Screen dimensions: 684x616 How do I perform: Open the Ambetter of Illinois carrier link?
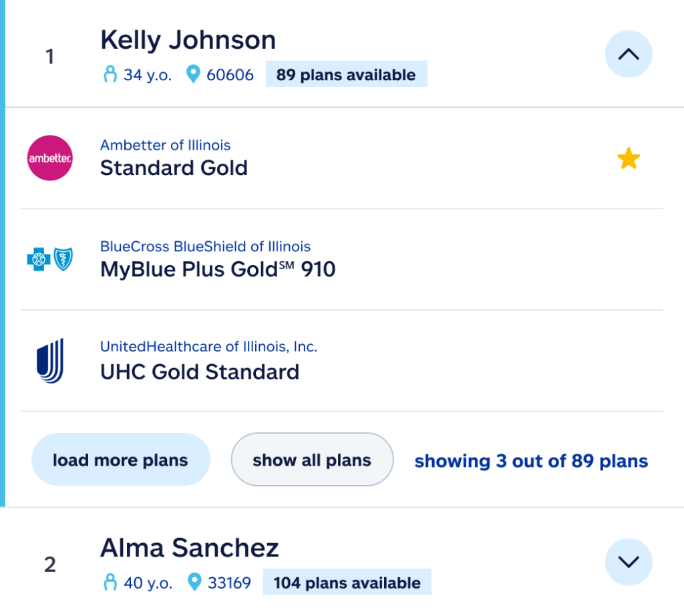point(165,145)
